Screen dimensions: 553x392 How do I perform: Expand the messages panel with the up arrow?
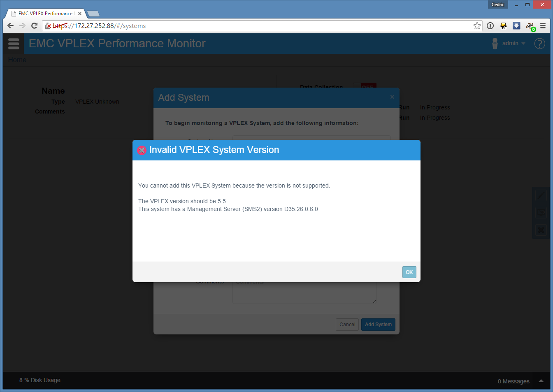(x=541, y=381)
